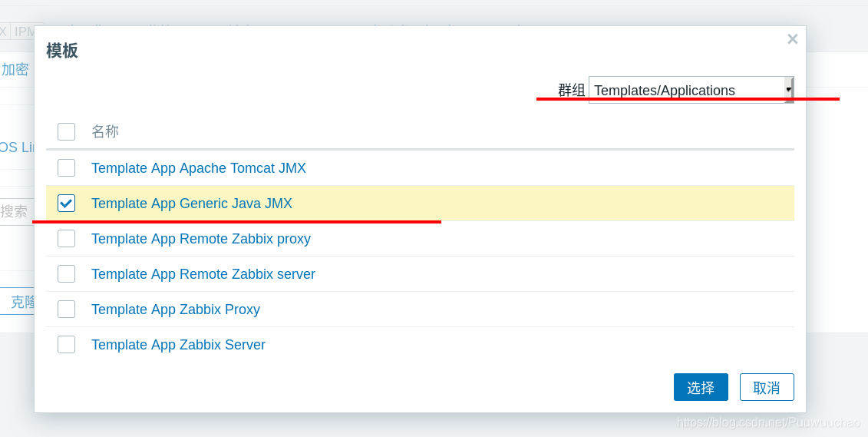Image resolution: width=868 pixels, height=437 pixels.
Task: Check Template App Remote Zabbix server checkbox
Action: click(x=67, y=273)
